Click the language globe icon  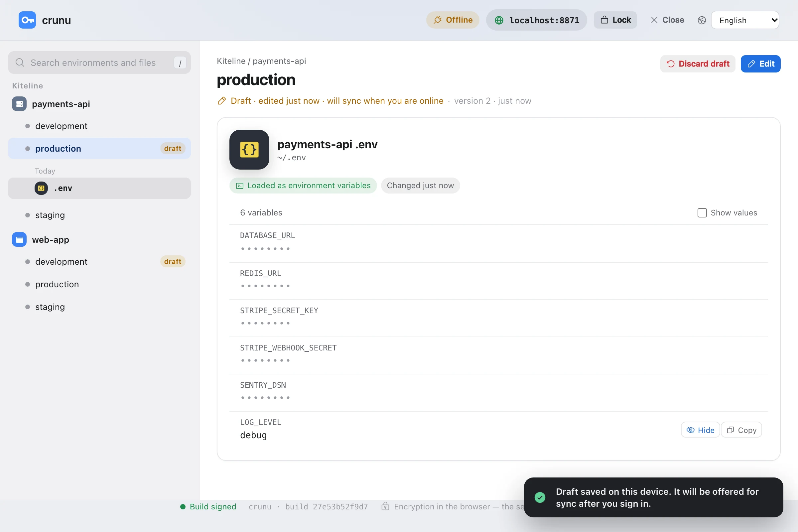coord(702,20)
